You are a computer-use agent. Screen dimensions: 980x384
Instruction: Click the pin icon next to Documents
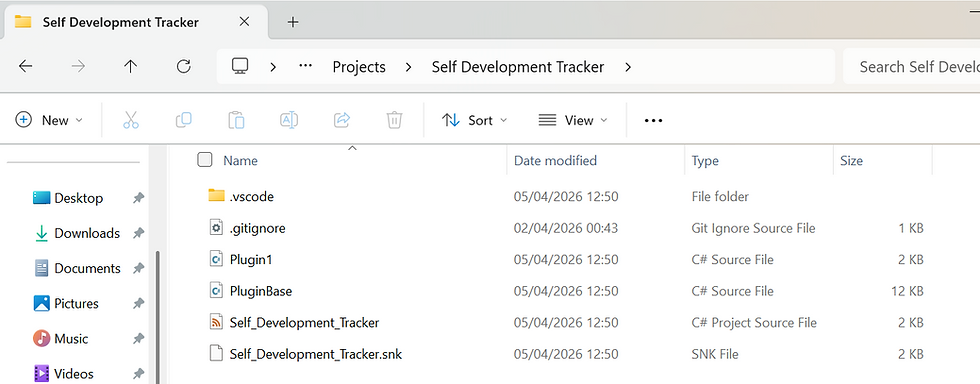click(x=138, y=268)
